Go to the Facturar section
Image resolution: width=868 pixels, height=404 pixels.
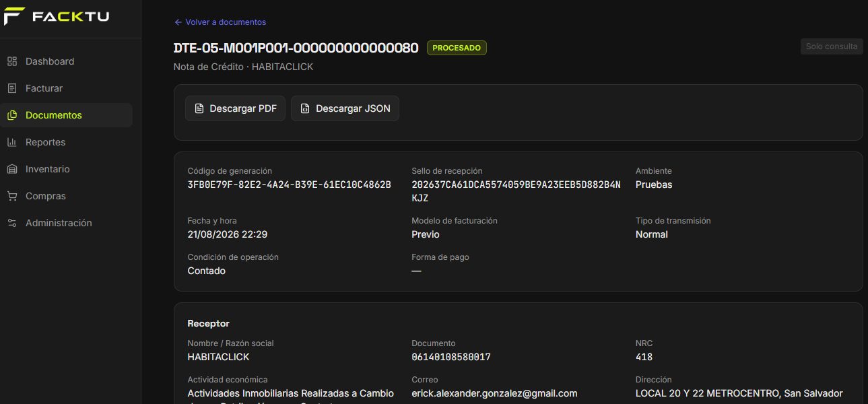click(x=66, y=88)
